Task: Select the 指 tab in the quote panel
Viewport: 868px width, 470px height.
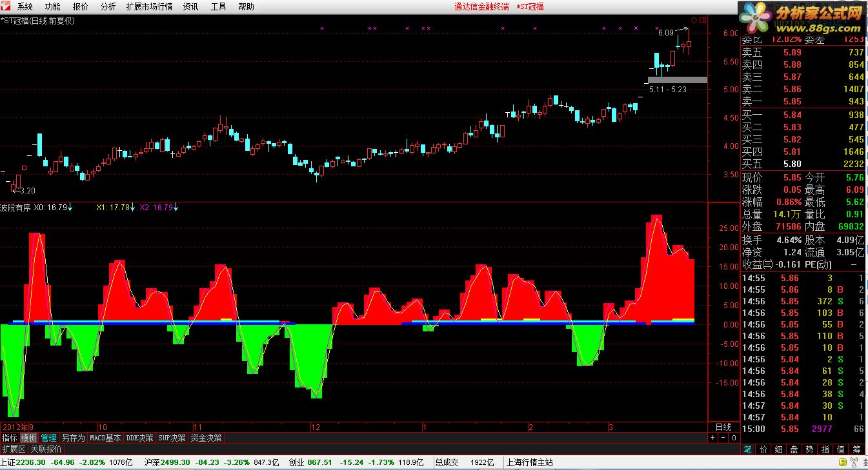Action: [x=825, y=449]
